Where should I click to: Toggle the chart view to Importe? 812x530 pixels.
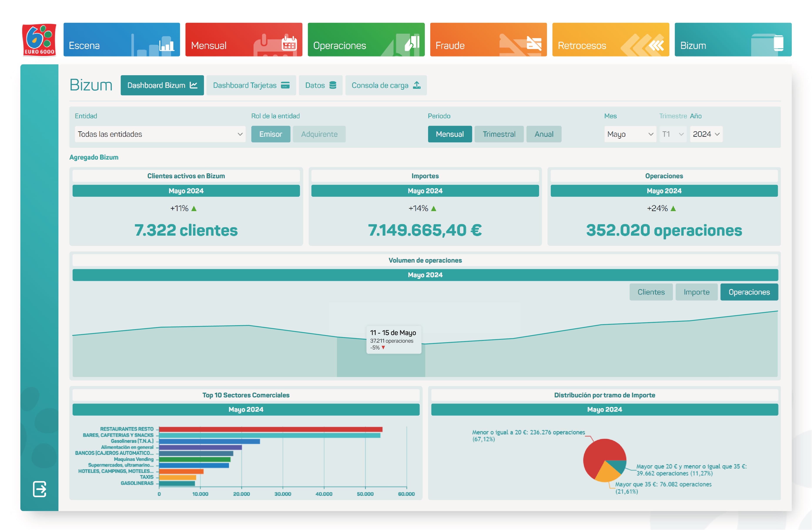696,292
